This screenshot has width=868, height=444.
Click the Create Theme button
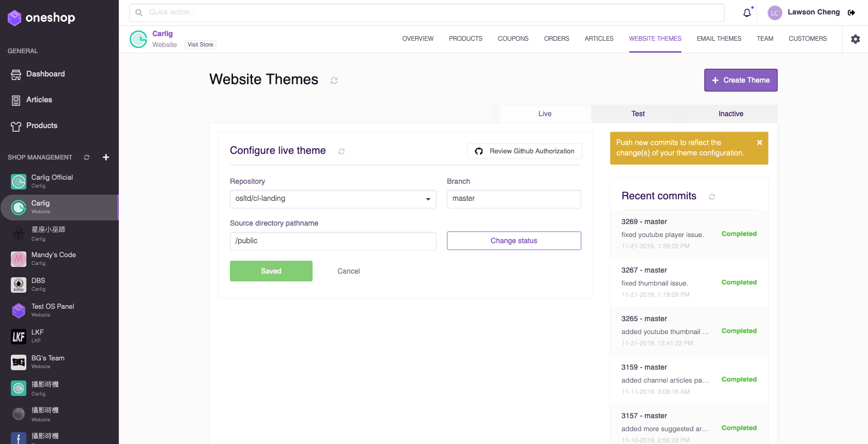coord(741,80)
